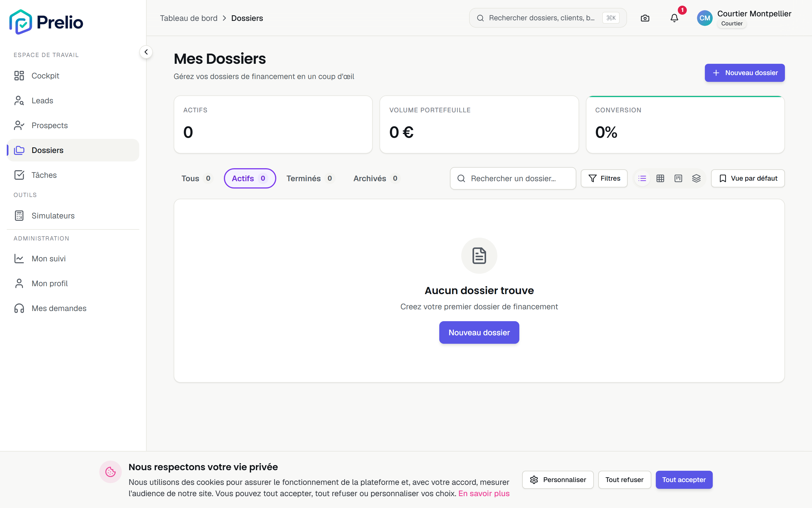Click the Dossiers breadcrumb label
812x508 pixels.
click(247, 18)
